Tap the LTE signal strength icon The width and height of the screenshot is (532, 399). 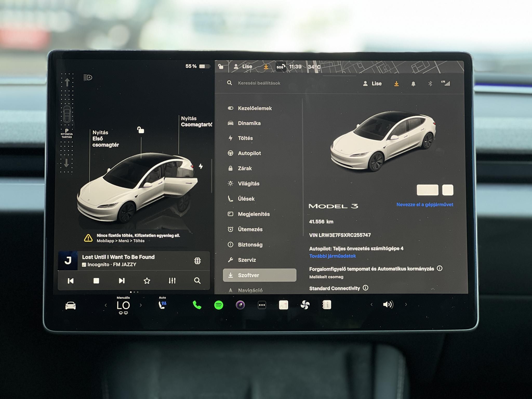click(445, 83)
